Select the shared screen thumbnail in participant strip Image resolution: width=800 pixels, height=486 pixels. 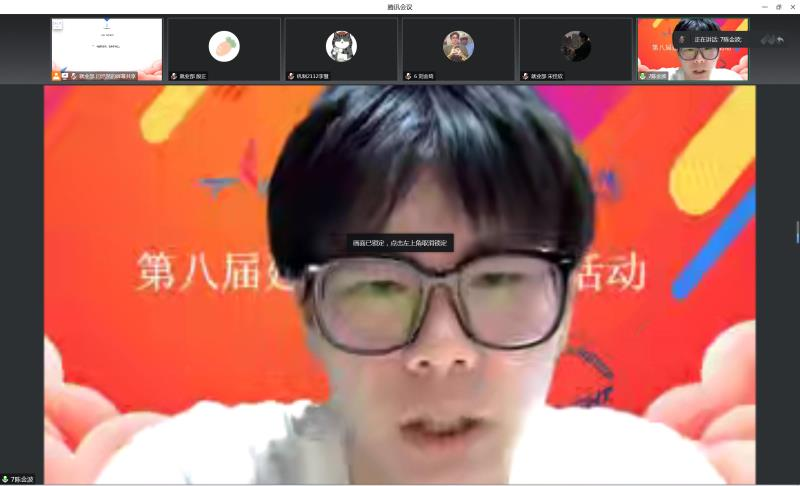[107, 46]
